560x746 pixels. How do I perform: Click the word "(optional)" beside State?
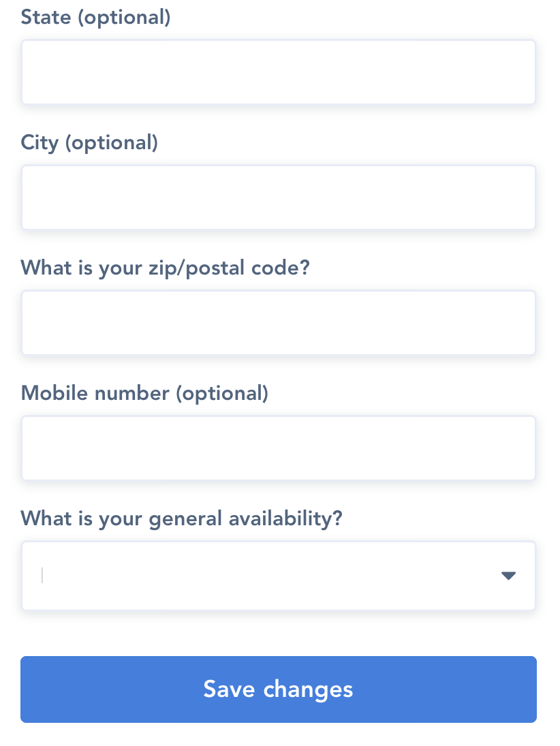coord(124,17)
